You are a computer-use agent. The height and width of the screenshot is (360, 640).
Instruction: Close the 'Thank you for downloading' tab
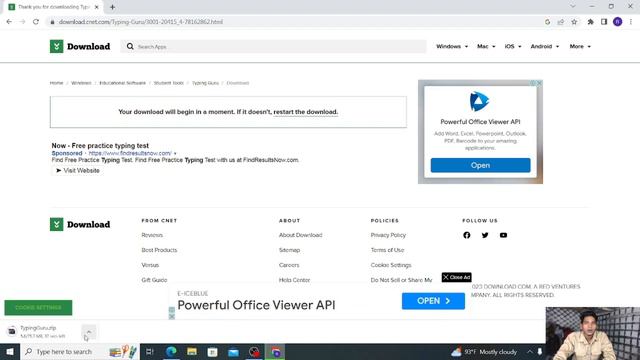coord(97,7)
